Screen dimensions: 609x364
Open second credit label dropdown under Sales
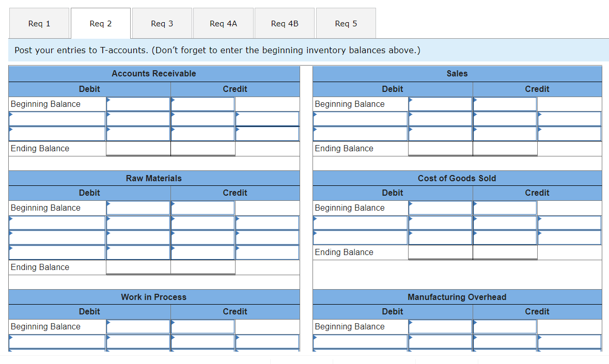tap(569, 134)
